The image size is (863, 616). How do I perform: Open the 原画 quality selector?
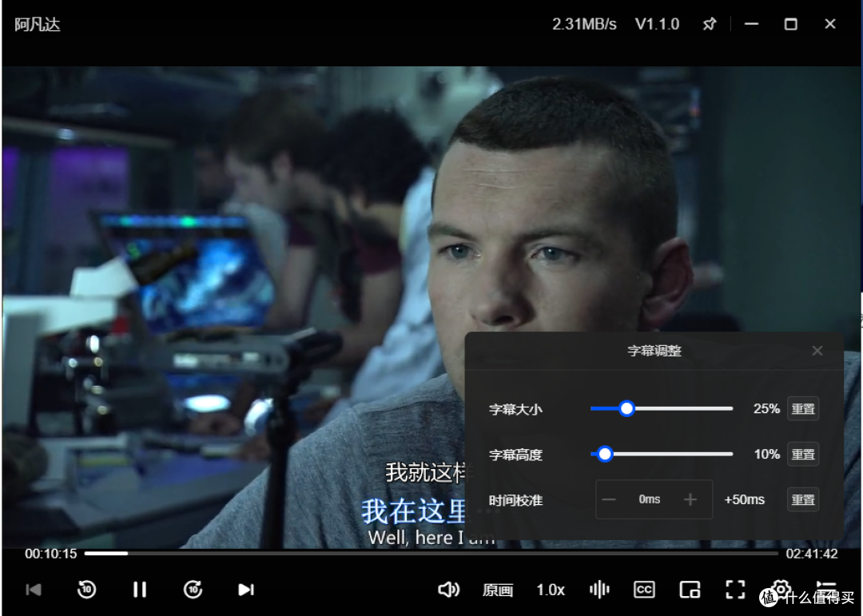point(498,590)
